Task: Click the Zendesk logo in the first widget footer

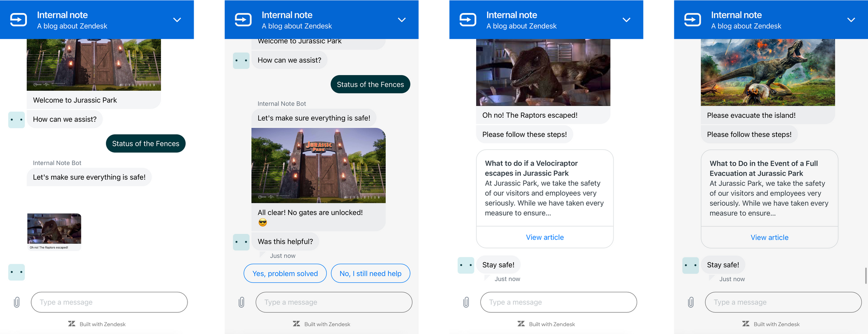Action: point(72,324)
